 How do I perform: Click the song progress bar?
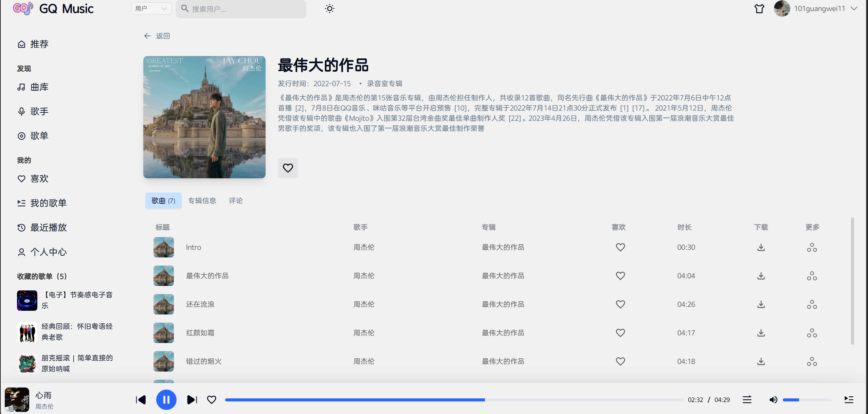pos(454,400)
